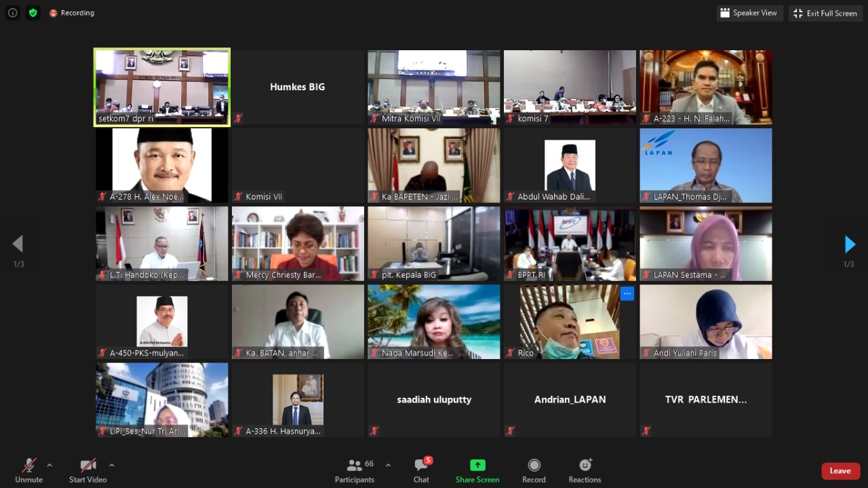Viewport: 868px width, 488px height.
Task: Click the red Leave button
Action: pyautogui.click(x=840, y=471)
